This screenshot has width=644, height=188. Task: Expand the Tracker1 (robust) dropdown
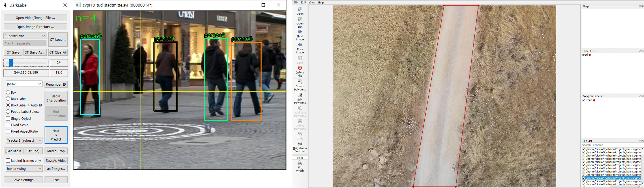click(24, 140)
